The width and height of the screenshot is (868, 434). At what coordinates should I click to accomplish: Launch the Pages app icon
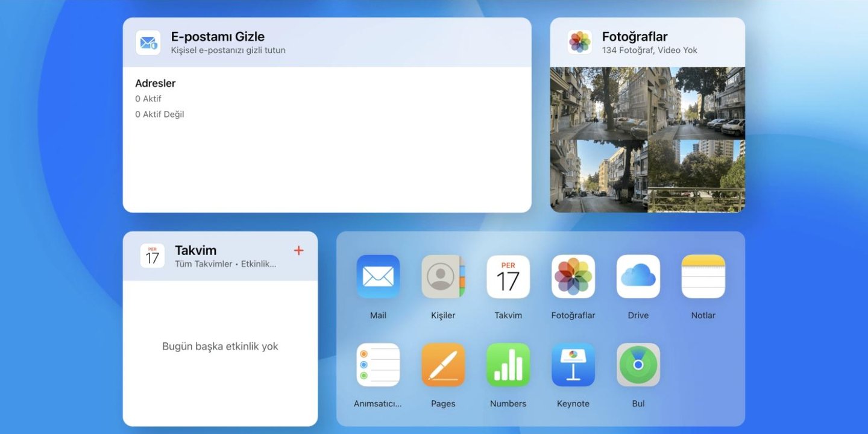click(x=443, y=365)
